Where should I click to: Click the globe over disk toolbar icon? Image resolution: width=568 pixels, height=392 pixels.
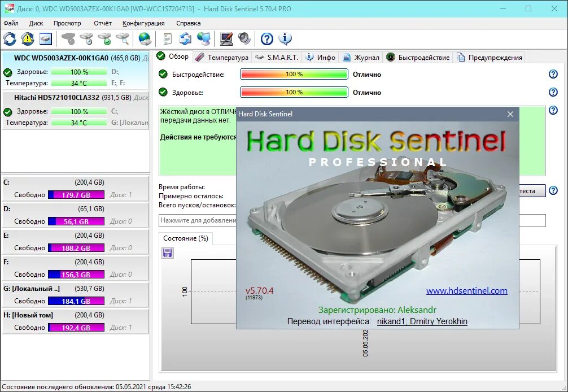[x=145, y=39]
